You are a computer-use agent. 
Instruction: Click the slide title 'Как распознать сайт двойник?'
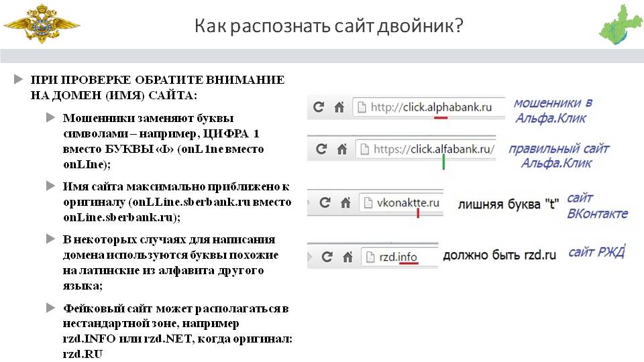(x=329, y=25)
